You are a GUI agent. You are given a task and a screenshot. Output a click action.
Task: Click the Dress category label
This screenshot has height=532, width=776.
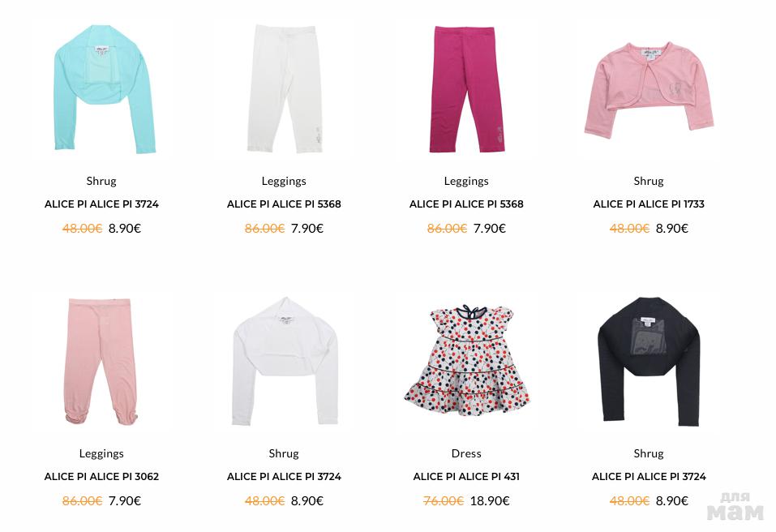coord(466,453)
